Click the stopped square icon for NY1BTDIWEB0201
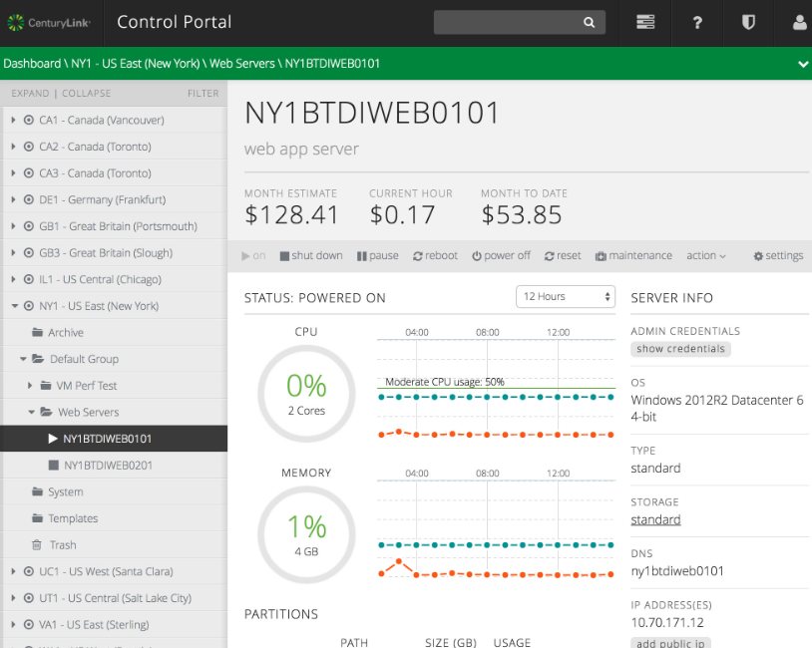The height and width of the screenshot is (648, 812). click(x=53, y=465)
